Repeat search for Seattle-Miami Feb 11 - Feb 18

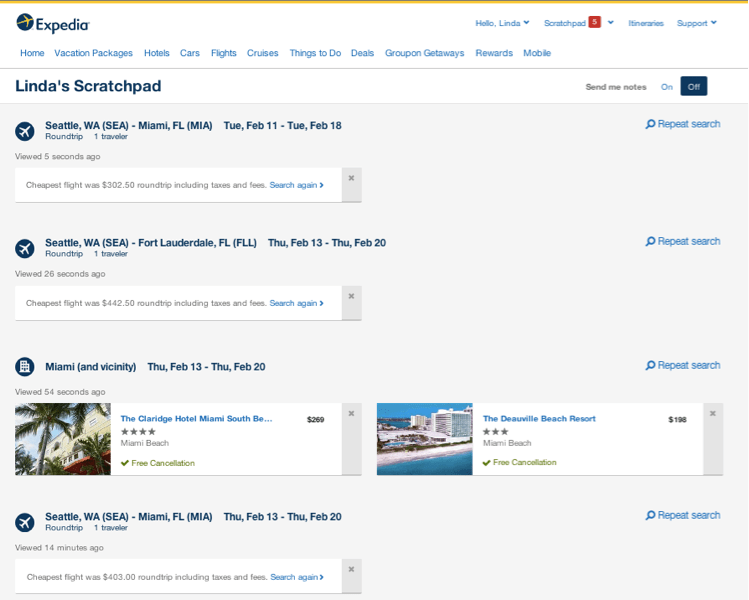[683, 124]
